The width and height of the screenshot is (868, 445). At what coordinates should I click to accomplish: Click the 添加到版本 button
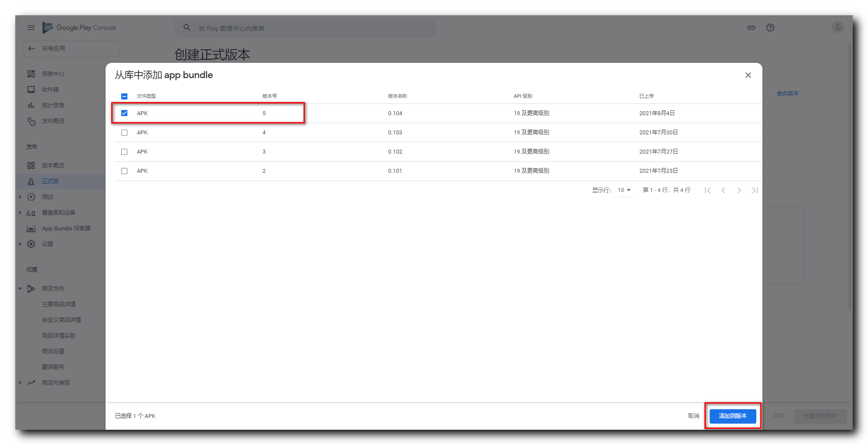point(733,416)
